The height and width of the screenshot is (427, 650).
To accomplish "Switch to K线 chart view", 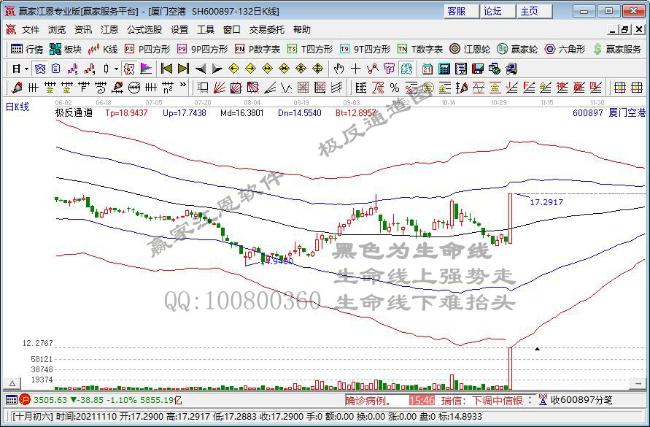I will click(103, 49).
